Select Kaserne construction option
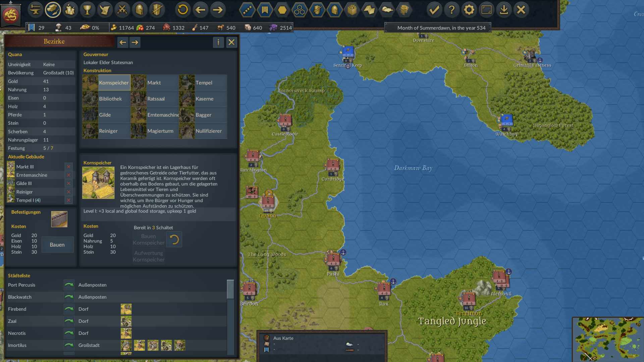 pyautogui.click(x=203, y=99)
